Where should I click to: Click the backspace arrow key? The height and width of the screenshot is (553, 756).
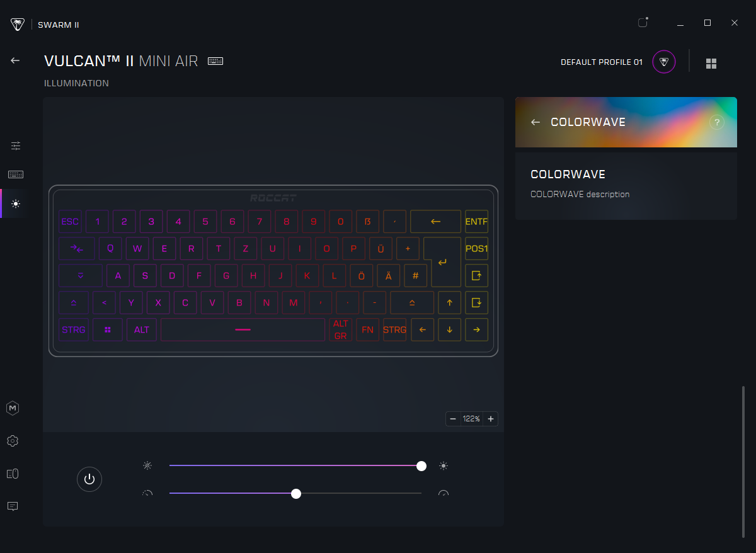coord(435,222)
